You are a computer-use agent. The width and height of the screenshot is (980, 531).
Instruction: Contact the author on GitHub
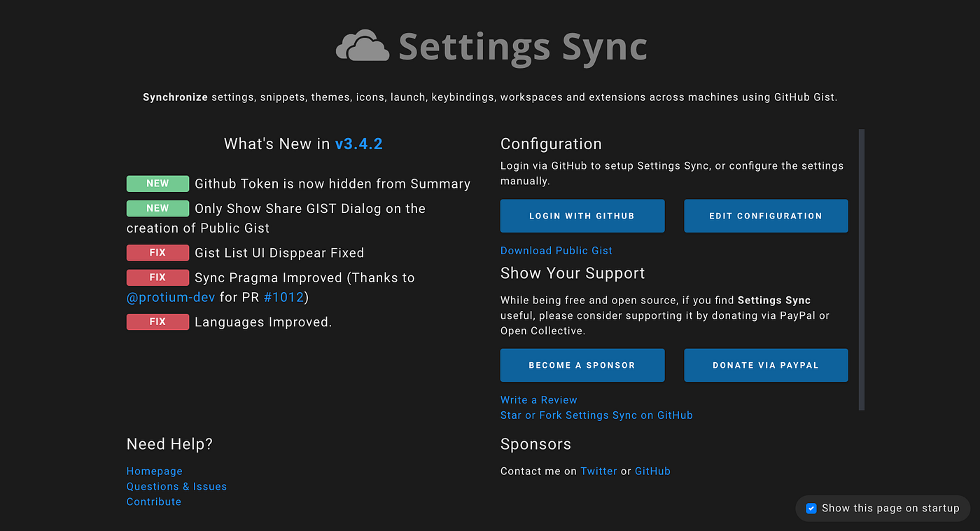pyautogui.click(x=652, y=471)
